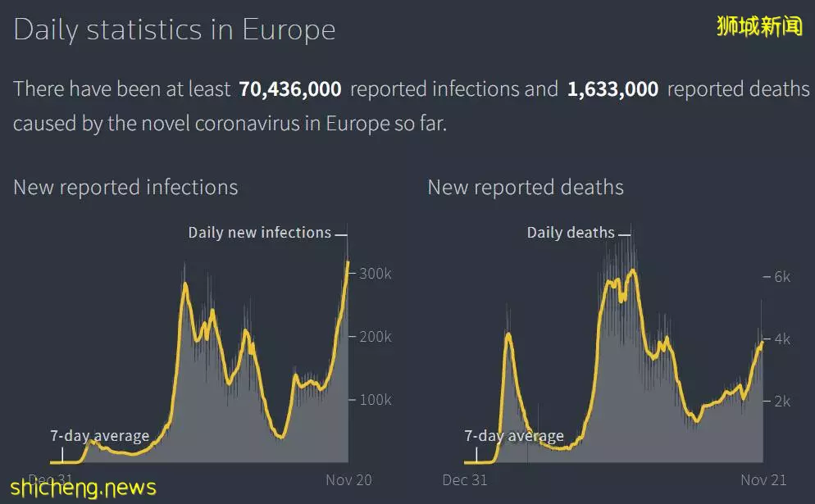Select the 70,436,000 reported infections figure

tap(290, 89)
